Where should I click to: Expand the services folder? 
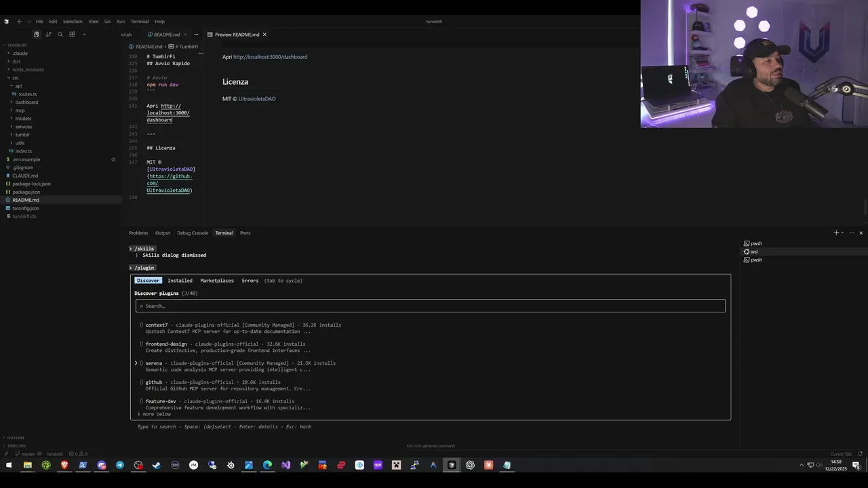point(24,127)
